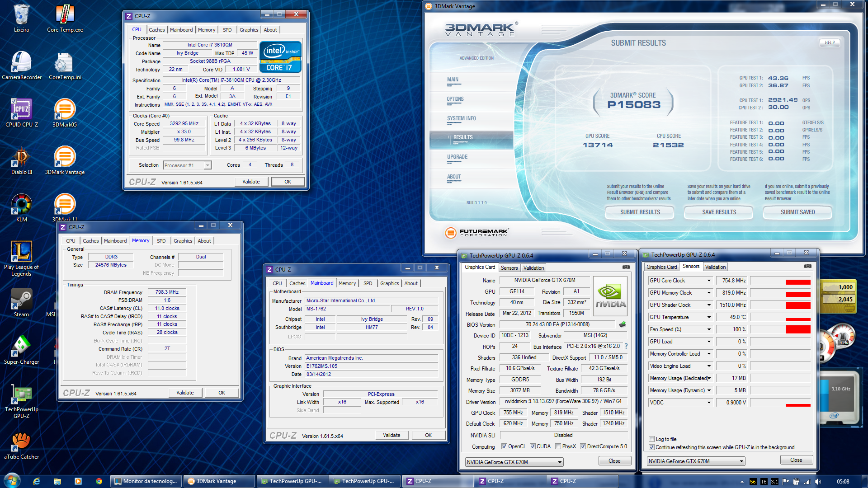Open KLM desktop icon
Screen dimensions: 868x488
[21, 208]
